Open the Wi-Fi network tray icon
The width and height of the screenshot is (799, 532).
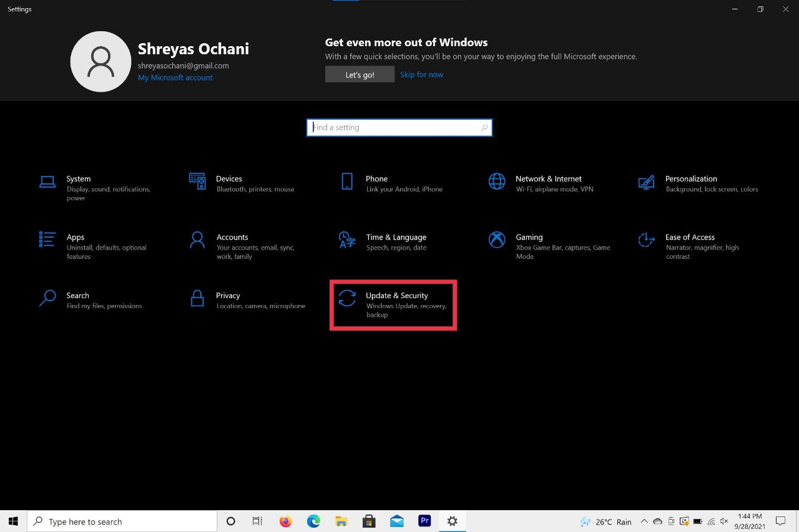tap(711, 521)
